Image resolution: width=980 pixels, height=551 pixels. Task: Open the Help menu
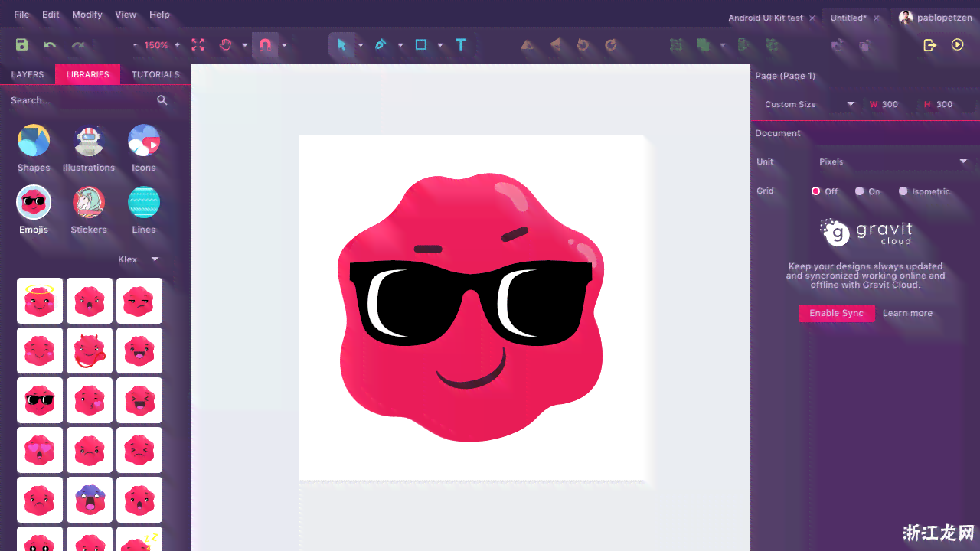159,15
